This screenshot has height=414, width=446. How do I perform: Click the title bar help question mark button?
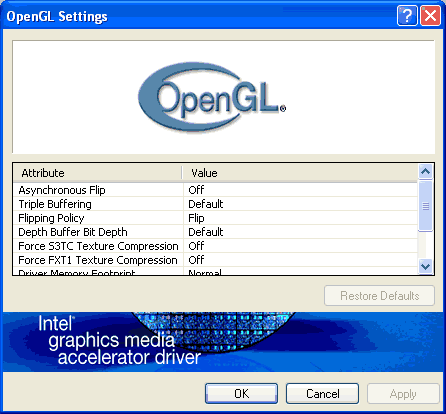point(407,16)
